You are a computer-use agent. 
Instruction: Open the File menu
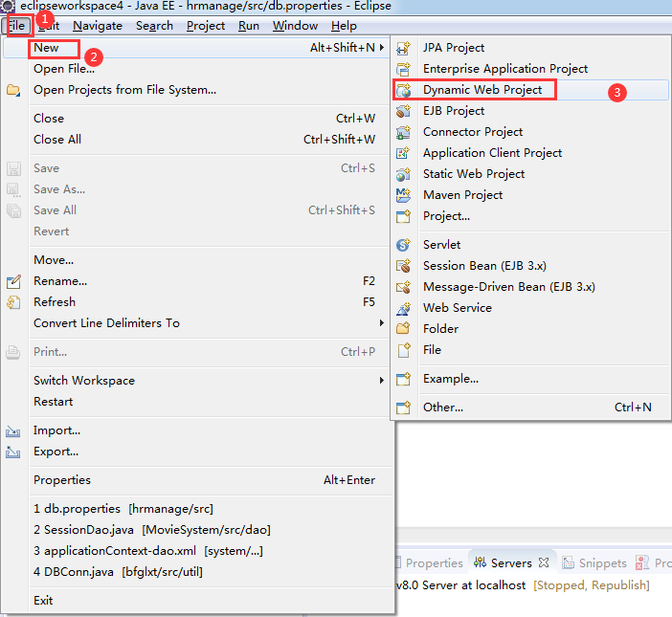[16, 26]
